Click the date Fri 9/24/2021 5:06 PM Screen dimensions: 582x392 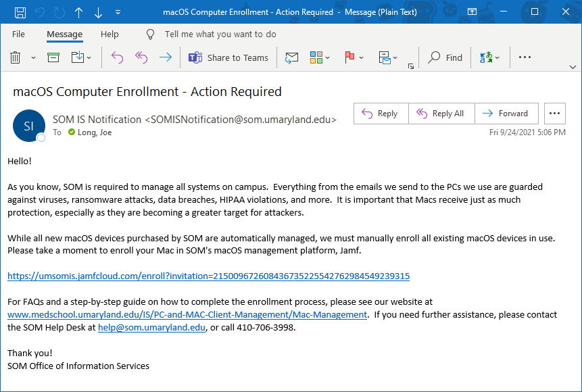coord(527,132)
